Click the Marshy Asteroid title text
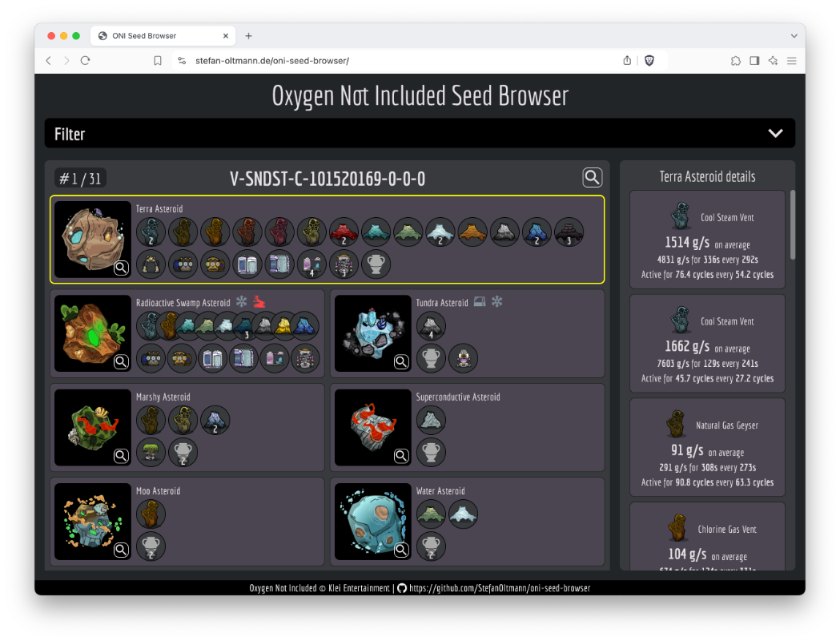840x641 pixels. click(163, 397)
